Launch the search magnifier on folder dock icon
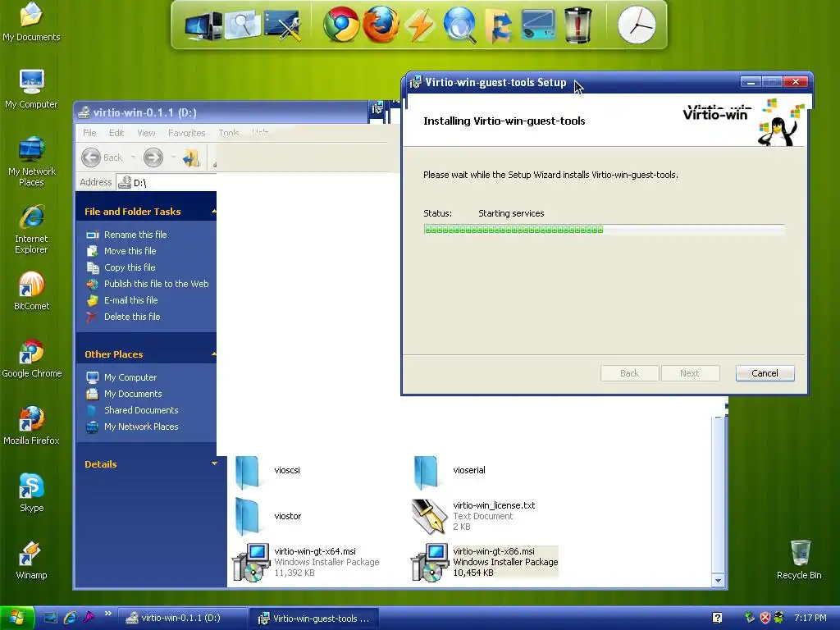The height and width of the screenshot is (630, 840). pos(242,25)
